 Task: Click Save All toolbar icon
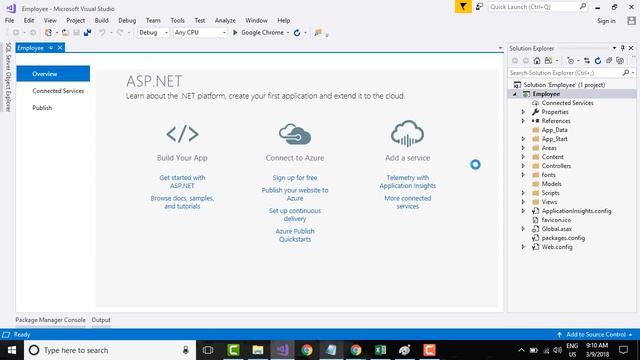tap(87, 33)
